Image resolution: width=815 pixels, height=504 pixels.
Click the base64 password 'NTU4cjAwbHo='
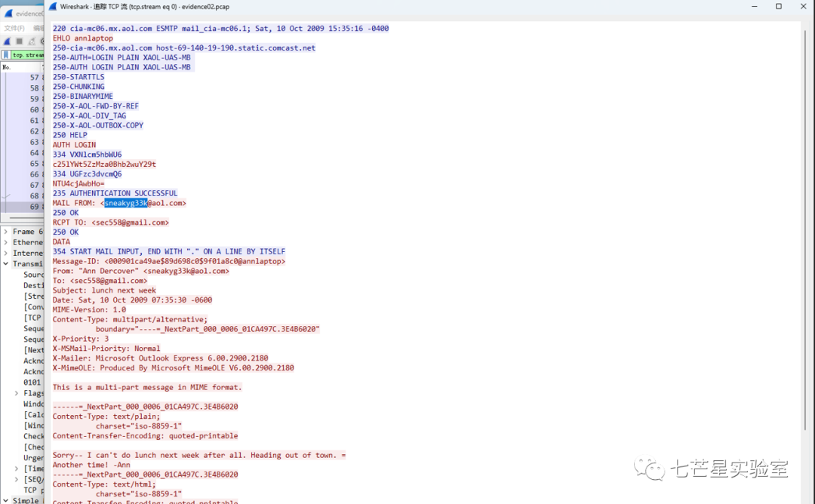tap(78, 183)
